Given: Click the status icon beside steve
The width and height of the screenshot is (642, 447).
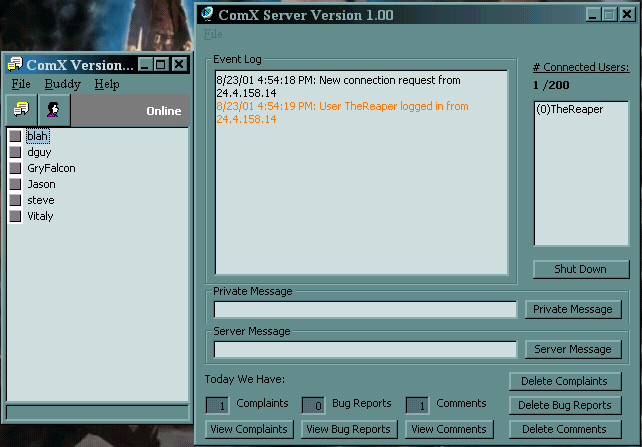Looking at the screenshot, I should (x=15, y=200).
